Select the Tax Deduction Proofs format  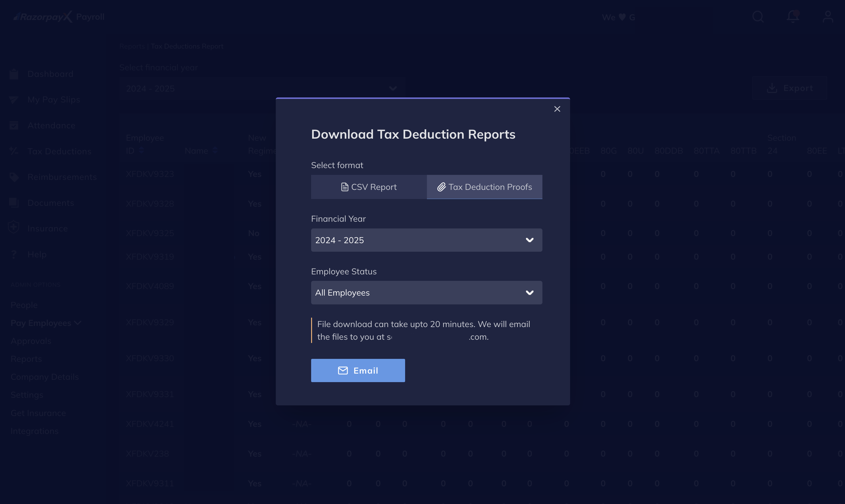point(484,187)
